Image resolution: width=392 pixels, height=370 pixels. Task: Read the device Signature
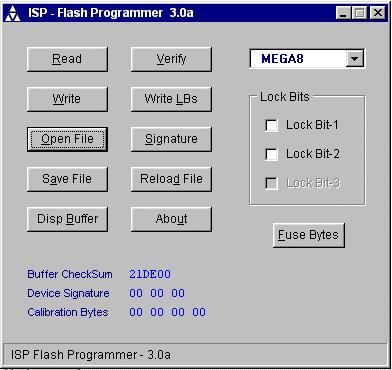[x=171, y=139]
